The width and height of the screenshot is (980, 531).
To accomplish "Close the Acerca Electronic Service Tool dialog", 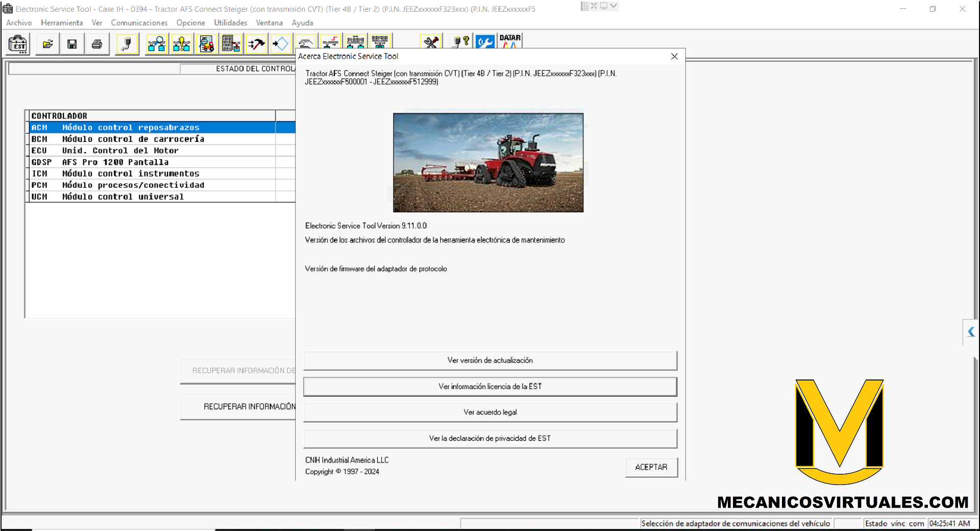I will tap(674, 56).
